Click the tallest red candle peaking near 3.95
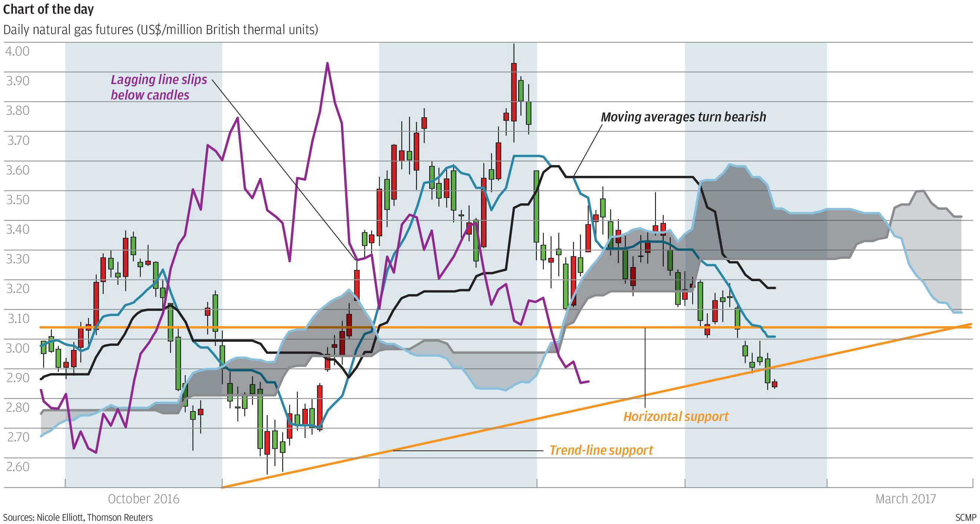980x524 pixels. (514, 92)
